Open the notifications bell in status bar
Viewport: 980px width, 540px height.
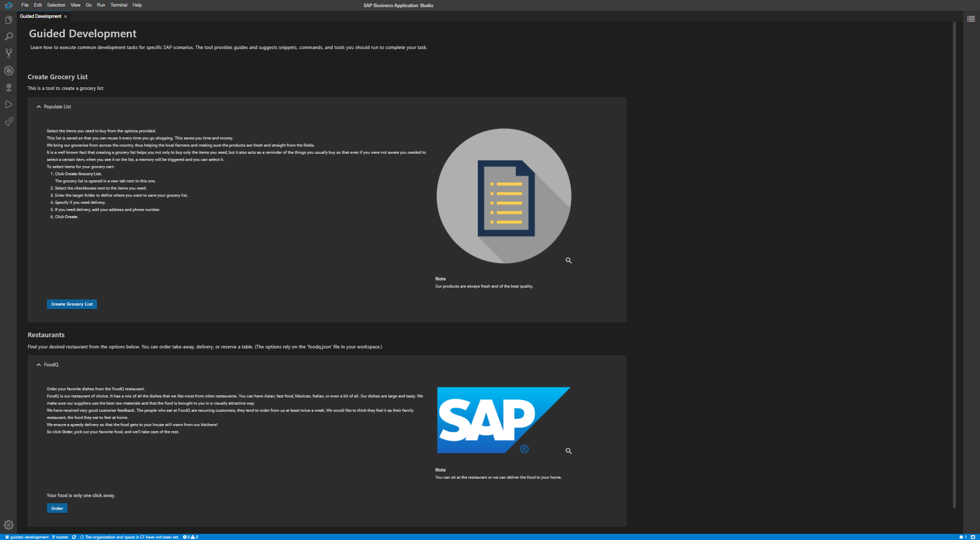click(963, 537)
